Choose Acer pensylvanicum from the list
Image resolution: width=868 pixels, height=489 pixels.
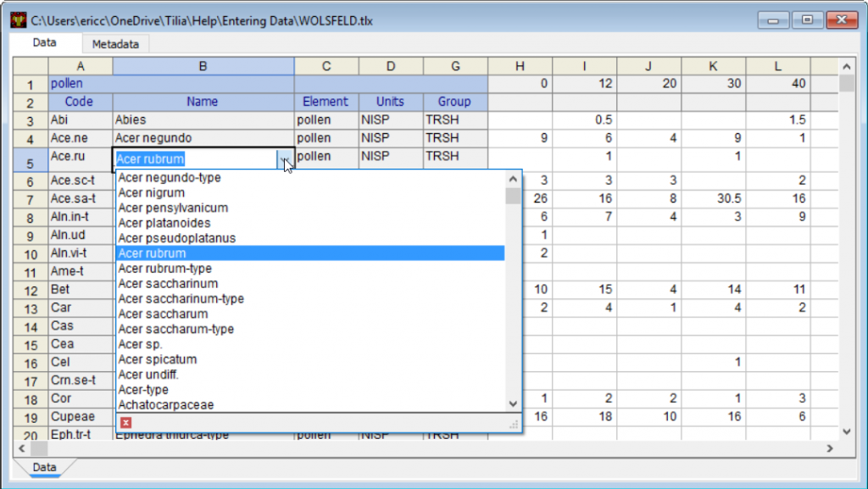310,208
